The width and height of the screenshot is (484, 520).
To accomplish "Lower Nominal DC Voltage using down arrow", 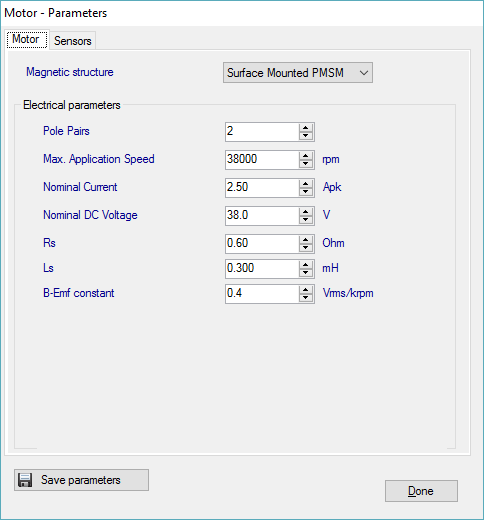I will [306, 220].
